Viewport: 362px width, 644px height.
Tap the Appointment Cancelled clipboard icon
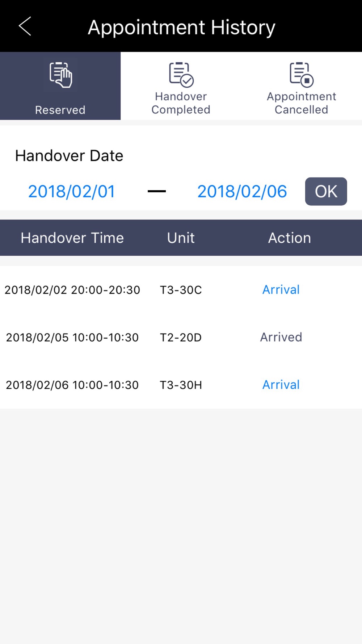pos(302,75)
